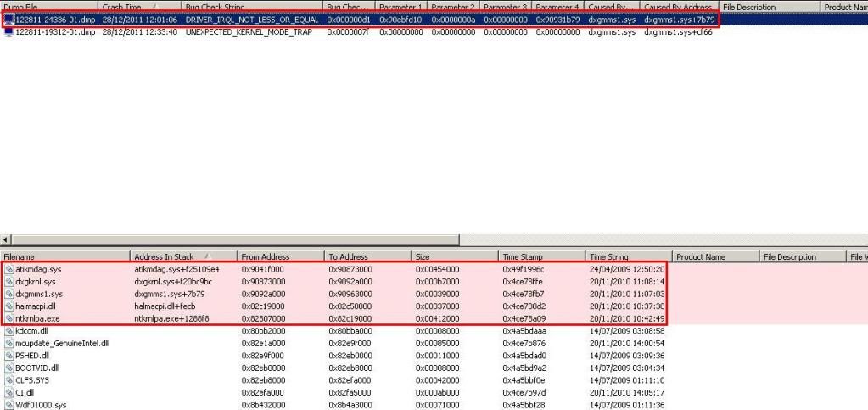Click the dxgkrnl.sys driver file icon

click(x=8, y=281)
